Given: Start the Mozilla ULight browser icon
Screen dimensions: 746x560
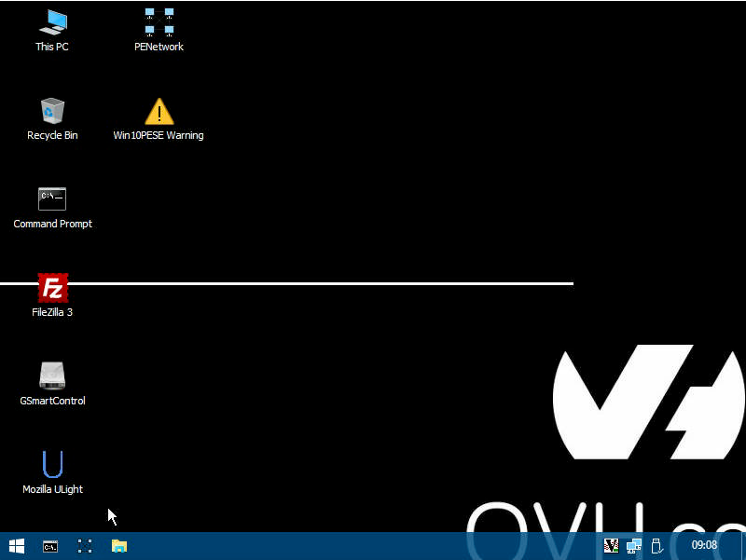Looking at the screenshot, I should point(52,464).
